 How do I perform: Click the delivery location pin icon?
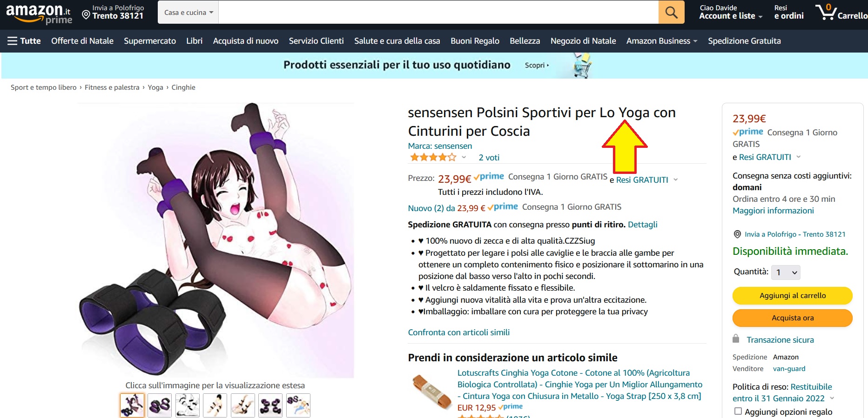click(86, 15)
